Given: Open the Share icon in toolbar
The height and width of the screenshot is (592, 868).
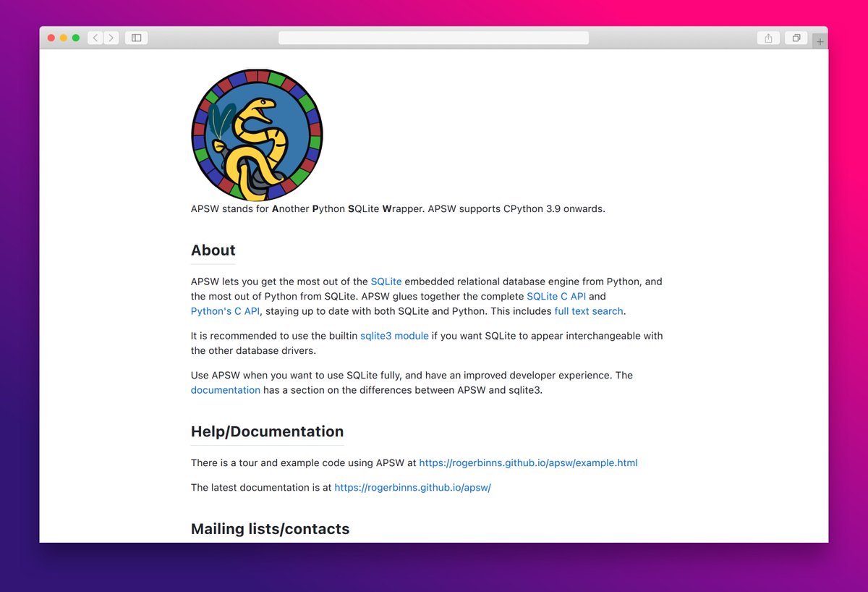Looking at the screenshot, I should [768, 38].
